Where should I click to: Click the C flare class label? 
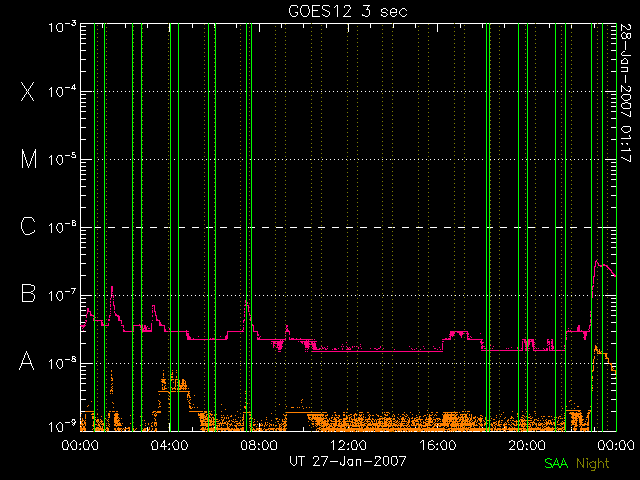coord(28,226)
